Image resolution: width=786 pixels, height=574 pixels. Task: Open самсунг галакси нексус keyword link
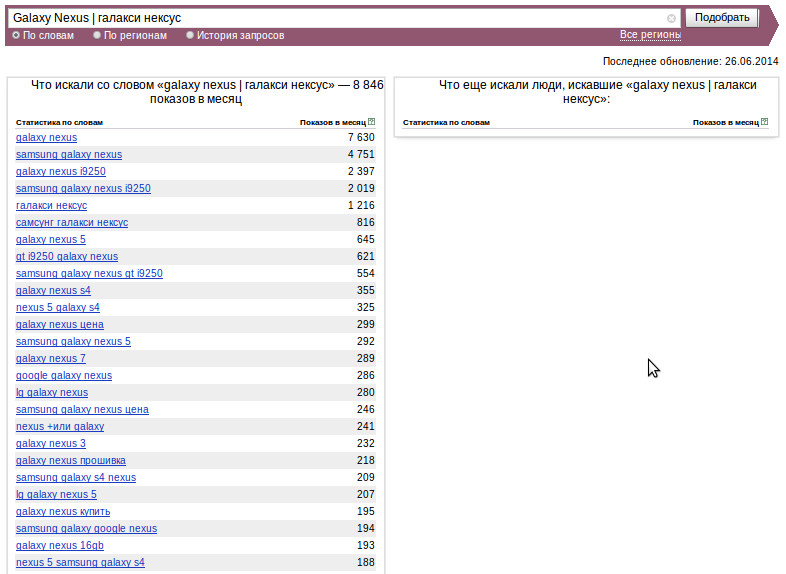click(72, 223)
